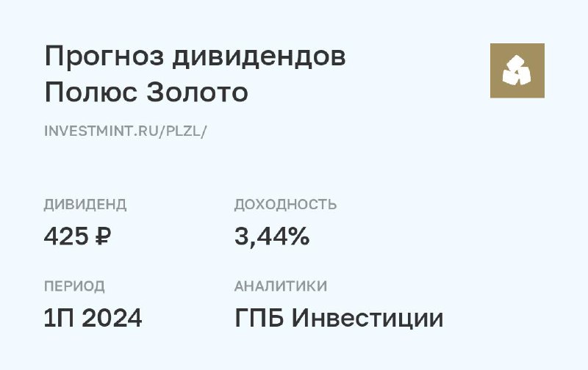Click the Polyus gold logo icon
588x370 pixels.
(x=517, y=70)
